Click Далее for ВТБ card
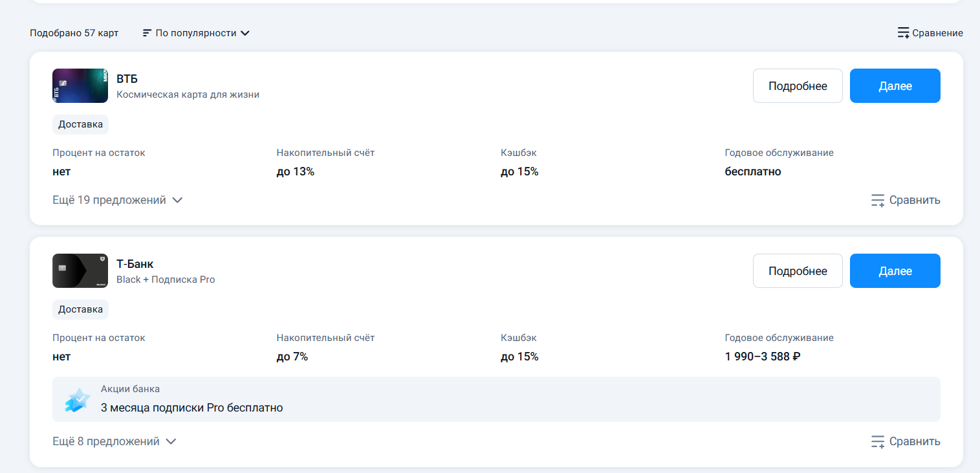Screen dimensions: 980x473 (x=895, y=85)
